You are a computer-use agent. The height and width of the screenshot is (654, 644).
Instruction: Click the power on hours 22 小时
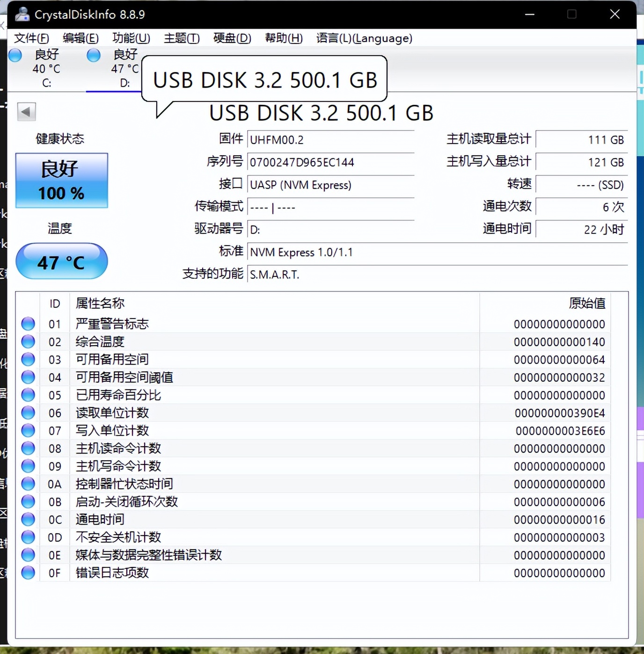point(581,230)
